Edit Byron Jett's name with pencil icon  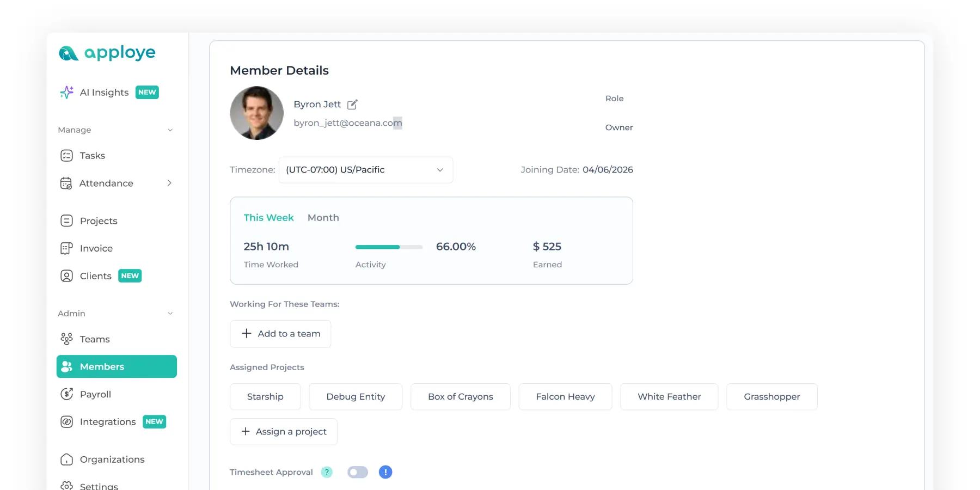click(x=352, y=104)
